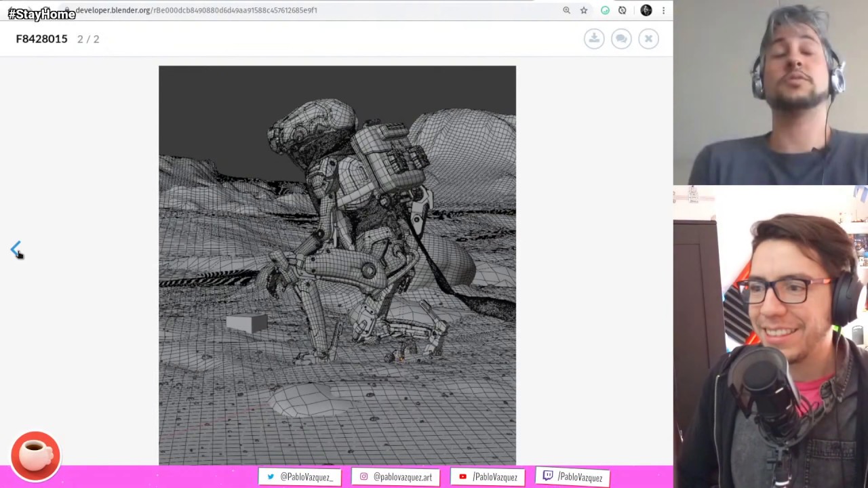
Task: Download the file F8428015
Action: [594, 39]
